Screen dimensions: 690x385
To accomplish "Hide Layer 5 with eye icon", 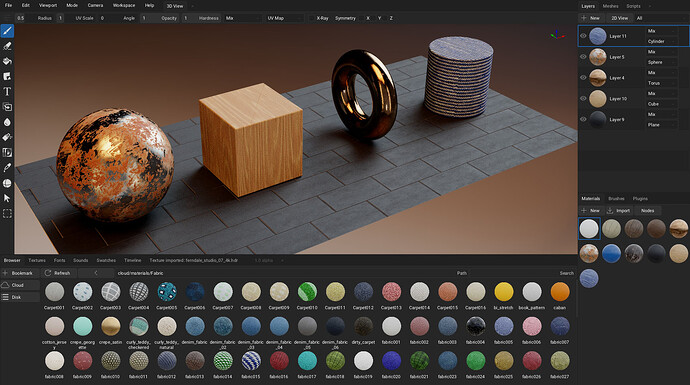I will click(583, 57).
